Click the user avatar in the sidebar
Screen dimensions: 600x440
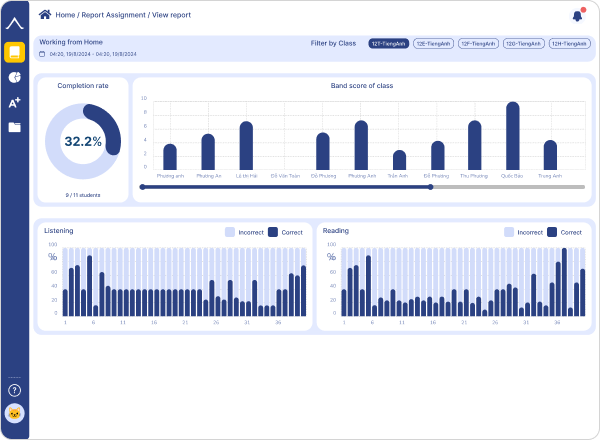click(14, 414)
